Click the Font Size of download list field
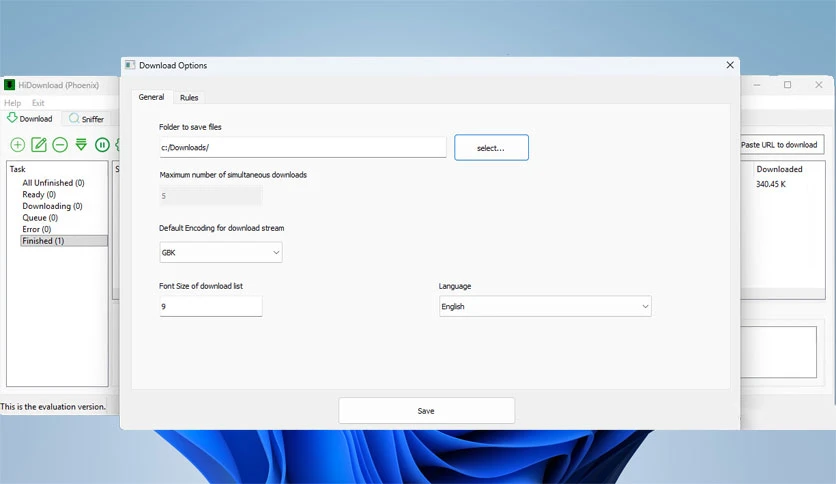The image size is (836, 484). (x=211, y=306)
